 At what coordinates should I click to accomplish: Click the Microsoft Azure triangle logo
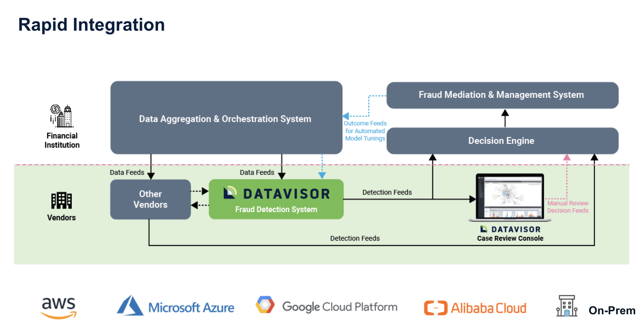click(x=130, y=305)
